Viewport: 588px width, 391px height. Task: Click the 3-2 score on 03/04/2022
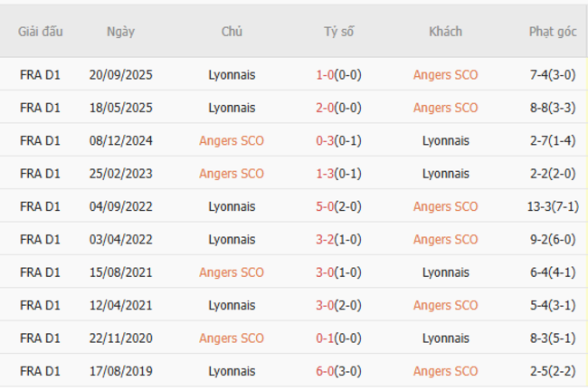pos(325,239)
